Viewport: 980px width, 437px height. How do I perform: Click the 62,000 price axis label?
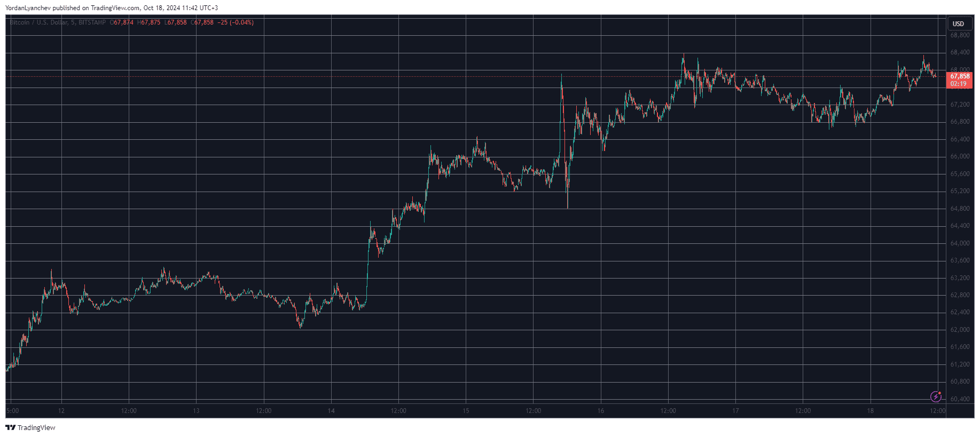960,330
